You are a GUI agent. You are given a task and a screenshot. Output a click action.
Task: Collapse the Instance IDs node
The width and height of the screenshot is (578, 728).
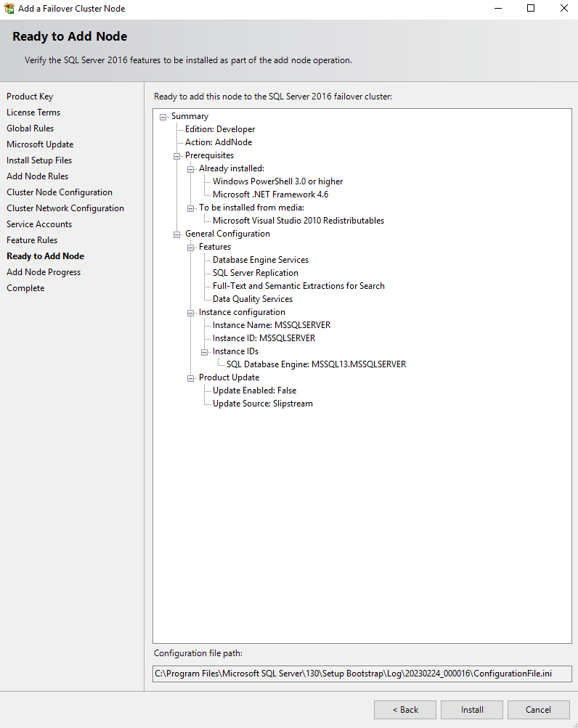(x=205, y=352)
